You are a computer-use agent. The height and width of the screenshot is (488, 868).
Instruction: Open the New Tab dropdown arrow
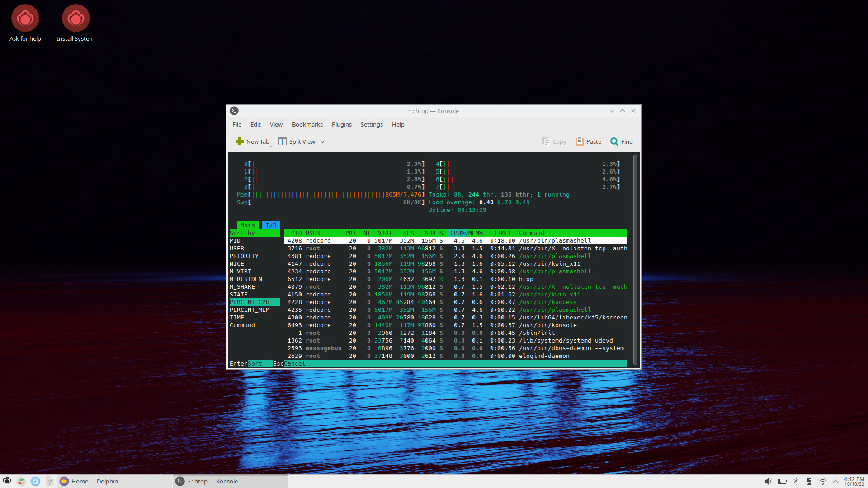point(270,146)
